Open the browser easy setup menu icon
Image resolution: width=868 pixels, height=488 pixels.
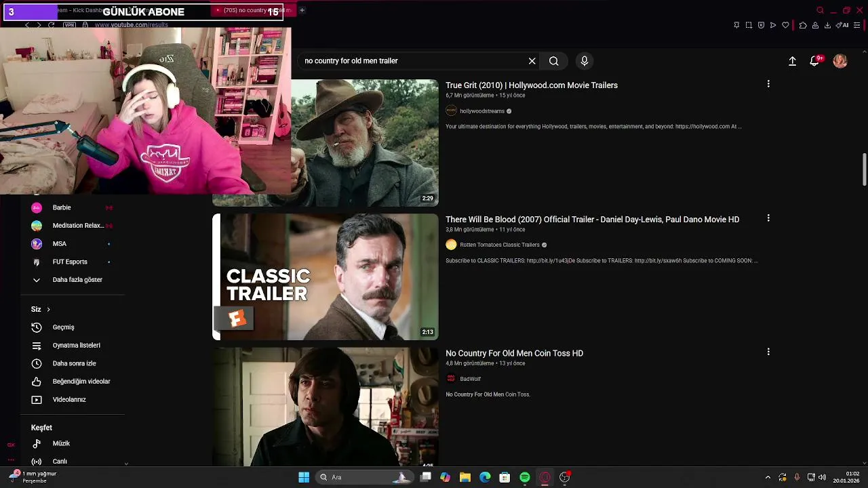pyautogui.click(x=856, y=25)
